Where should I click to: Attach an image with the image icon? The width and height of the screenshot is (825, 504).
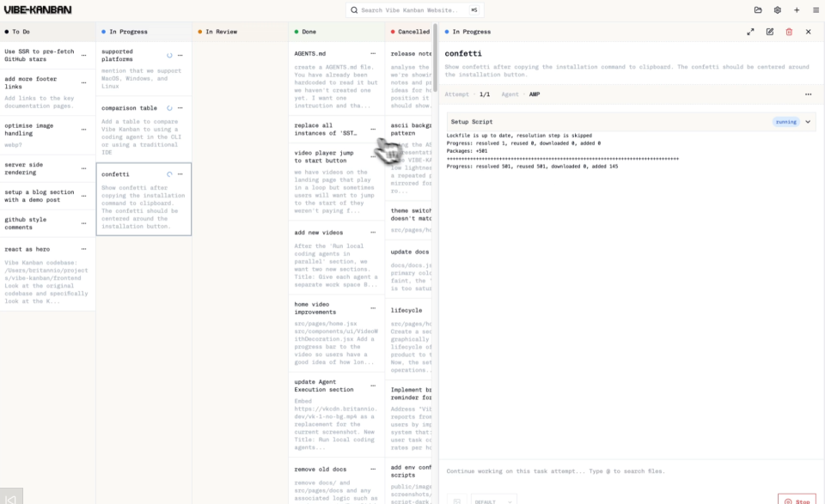[x=456, y=501]
